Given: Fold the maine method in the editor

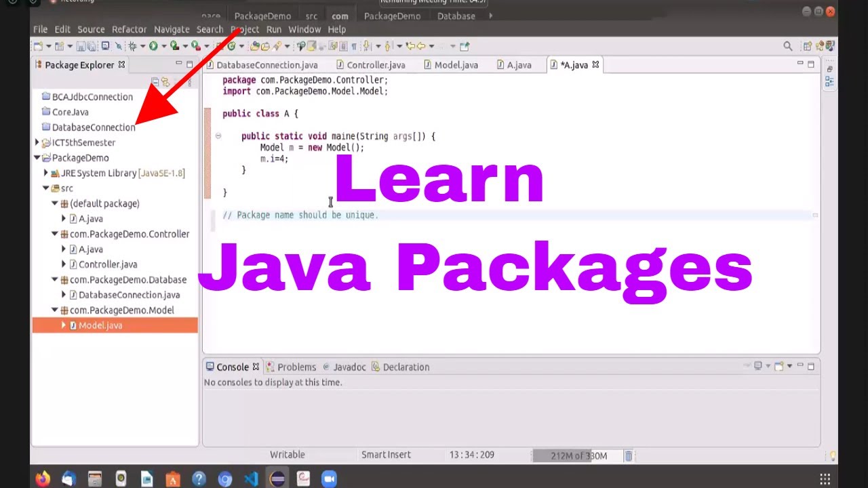Looking at the screenshot, I should [218, 136].
